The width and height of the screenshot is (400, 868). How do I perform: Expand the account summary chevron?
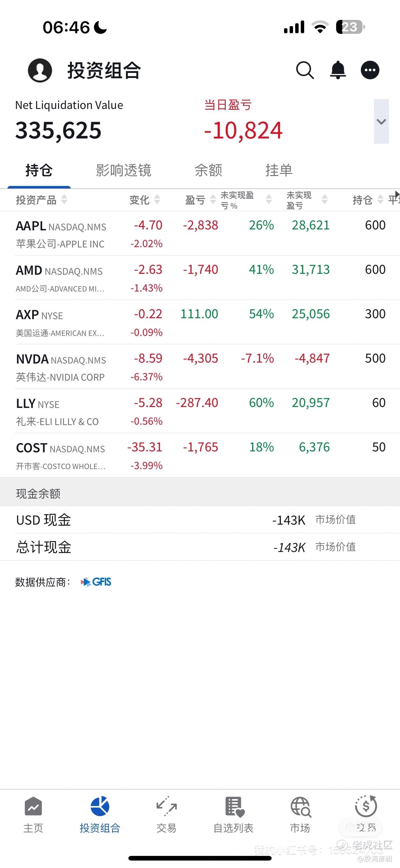click(x=381, y=121)
